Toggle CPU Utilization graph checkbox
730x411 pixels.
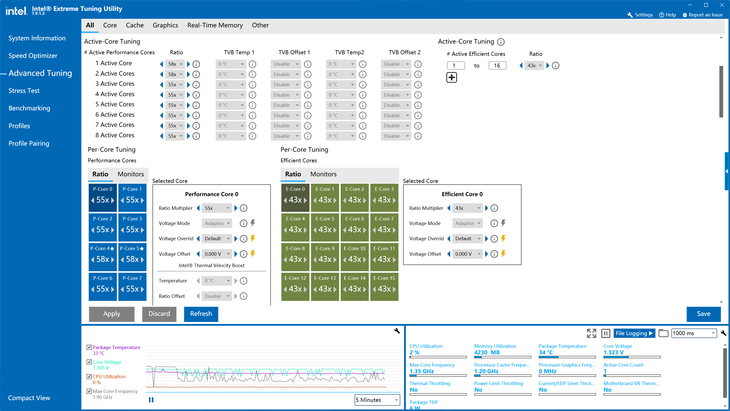click(89, 377)
